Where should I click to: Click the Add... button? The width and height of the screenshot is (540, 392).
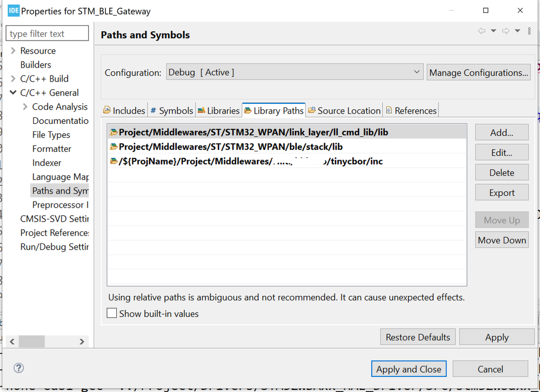[x=502, y=132]
